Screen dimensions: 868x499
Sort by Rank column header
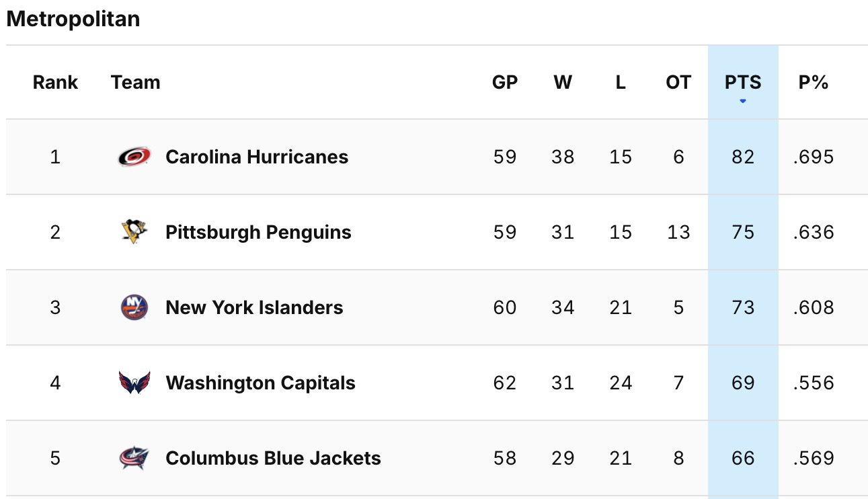click(x=55, y=82)
